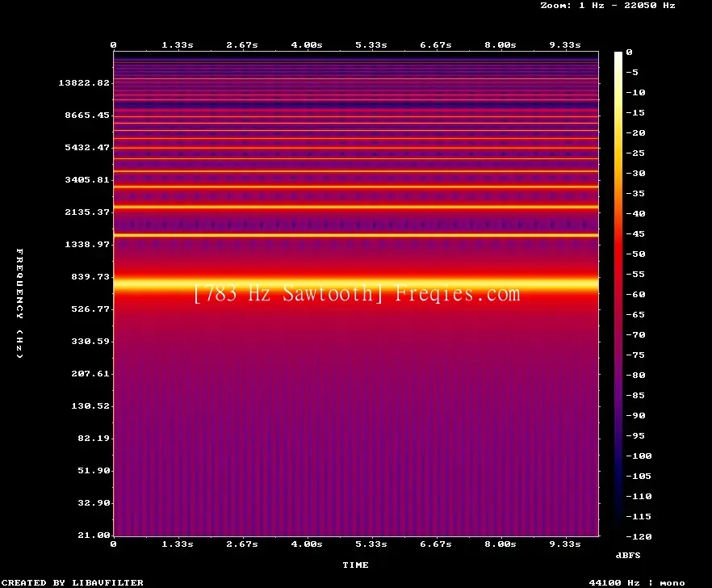The width and height of the screenshot is (712, 588).
Task: Select the -50 dBFS scale value
Action: 635,254
